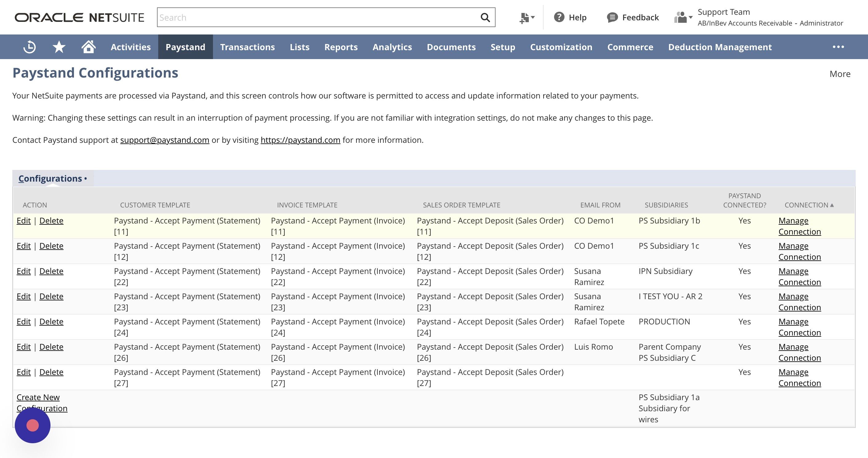This screenshot has height=458, width=868.
Task: Delete the configuration with template [27]
Action: [x=51, y=372]
